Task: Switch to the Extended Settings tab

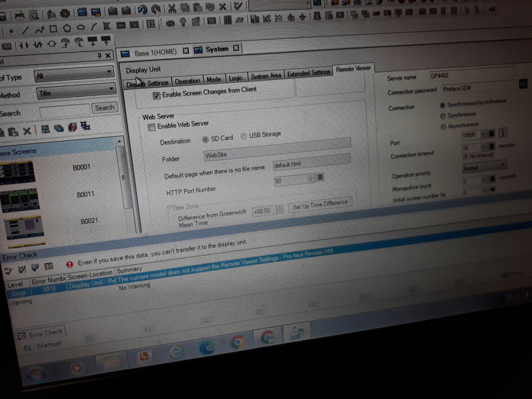Action: tap(308, 73)
